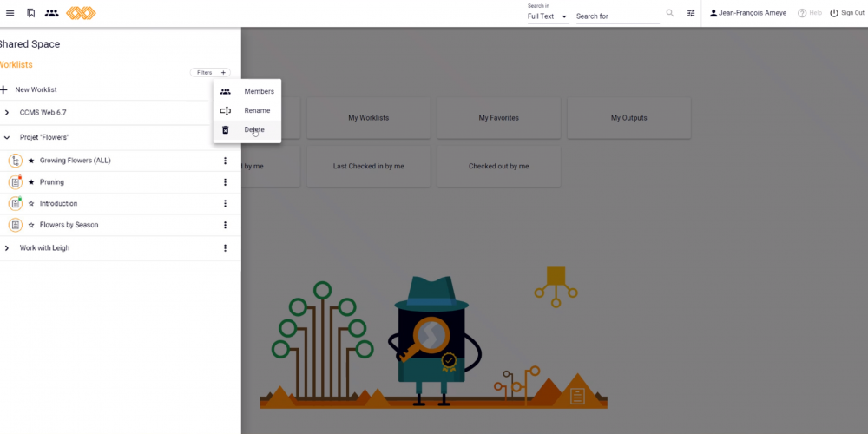Open My Favorites tile
This screenshot has height=434, width=868.
499,118
